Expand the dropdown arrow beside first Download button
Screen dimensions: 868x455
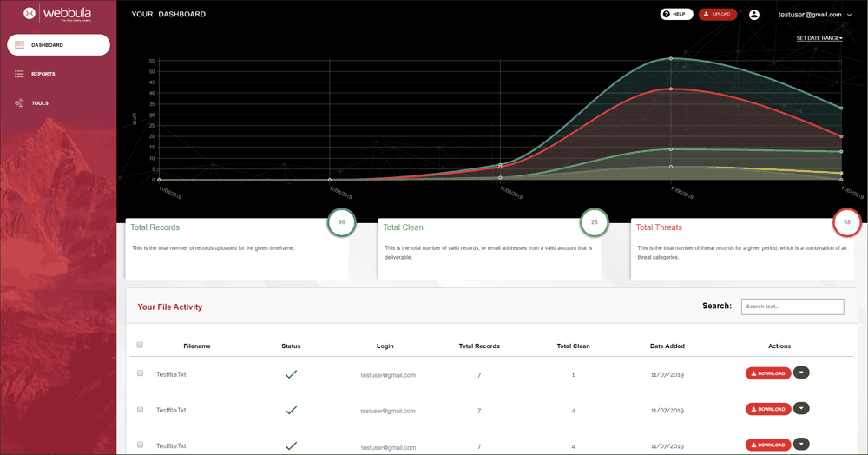801,373
